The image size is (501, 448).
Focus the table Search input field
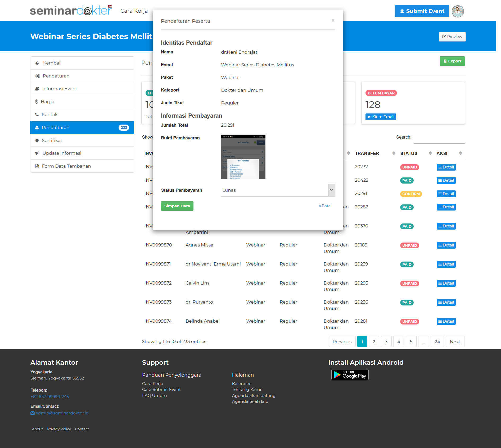[x=439, y=138]
